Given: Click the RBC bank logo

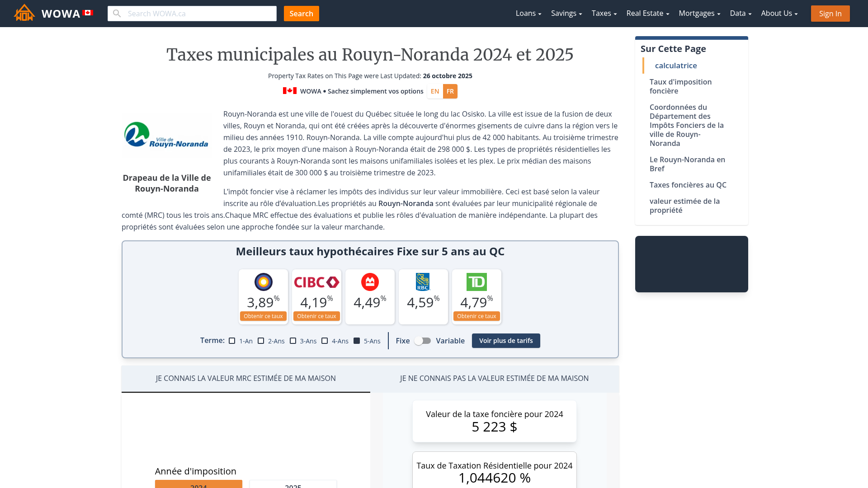Looking at the screenshot, I should tap(423, 282).
